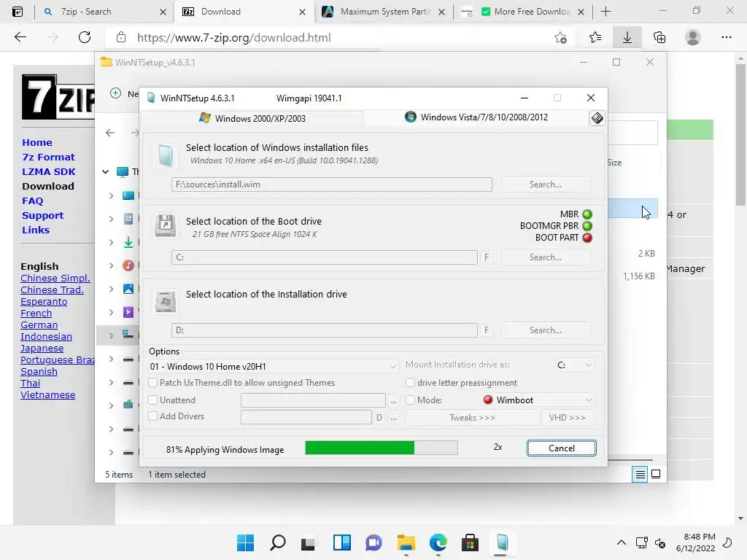Click the Unattend file path field
The width and height of the screenshot is (747, 560).
313,400
